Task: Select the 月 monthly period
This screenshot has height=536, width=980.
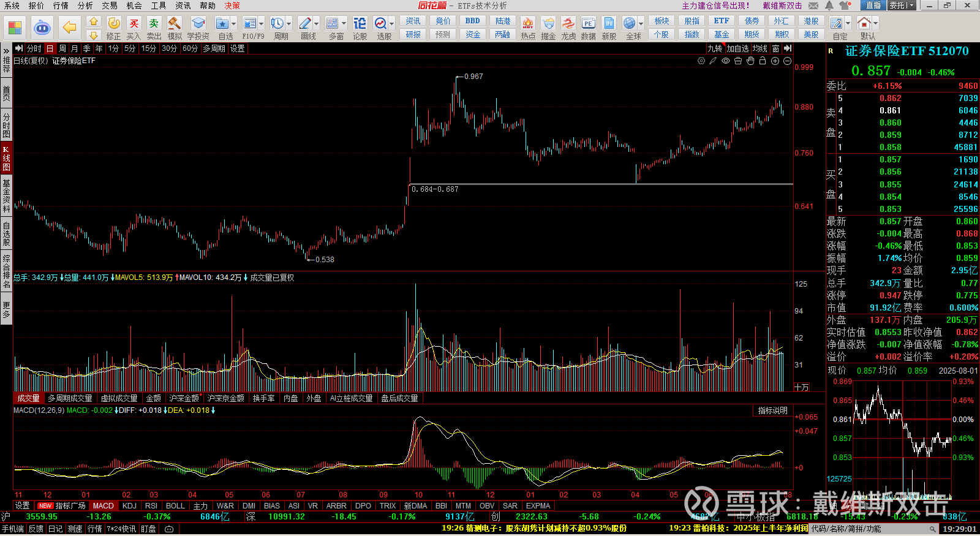Action: click(75, 48)
